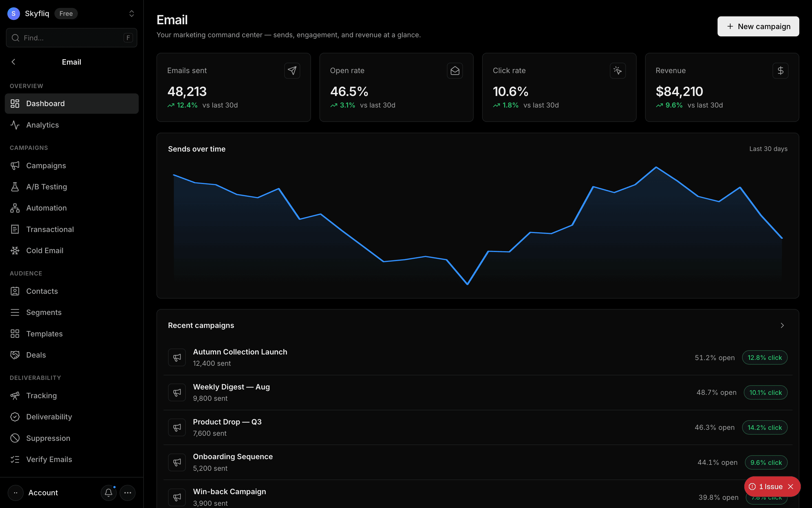Open the Win-back Campaign entry
This screenshot has height=508, width=812.
[478, 494]
